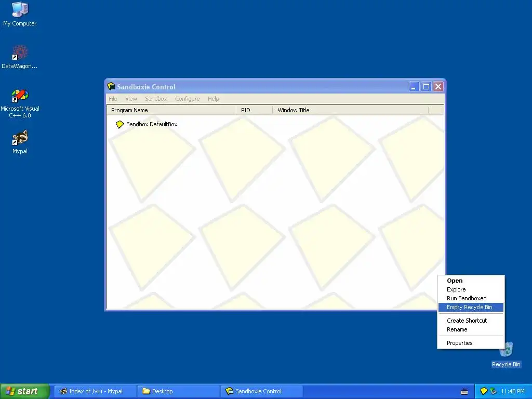Click the Sandboxie yellow tray icon
This screenshot has width=532, height=399.
coord(484,391)
